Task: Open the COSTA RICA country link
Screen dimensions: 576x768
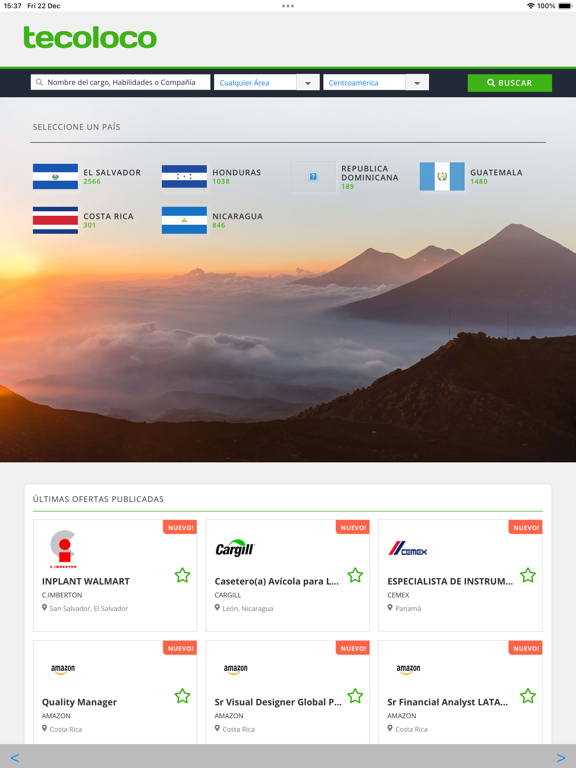Action: click(108, 216)
